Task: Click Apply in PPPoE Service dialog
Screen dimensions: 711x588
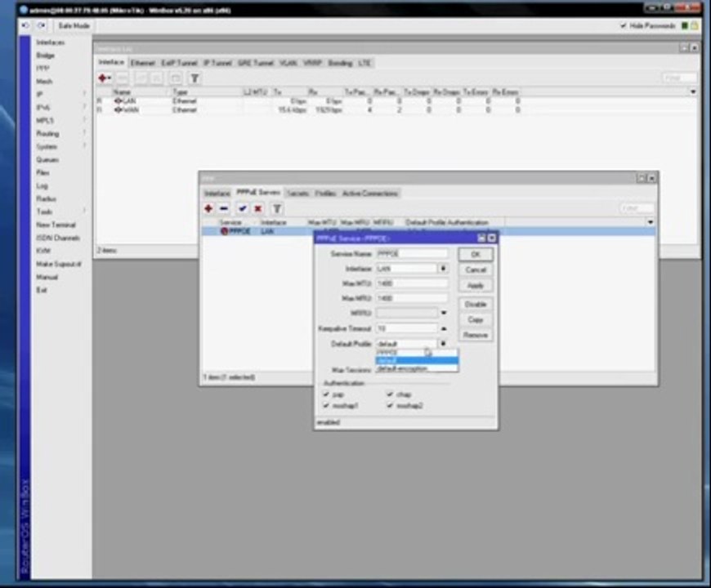Action: tap(475, 285)
